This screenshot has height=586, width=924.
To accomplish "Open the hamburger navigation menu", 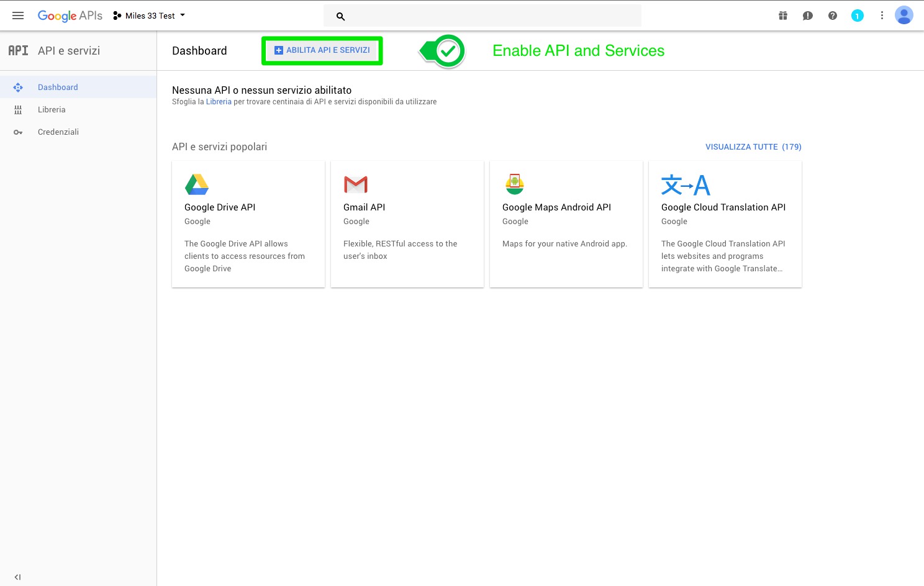I will click(x=18, y=16).
